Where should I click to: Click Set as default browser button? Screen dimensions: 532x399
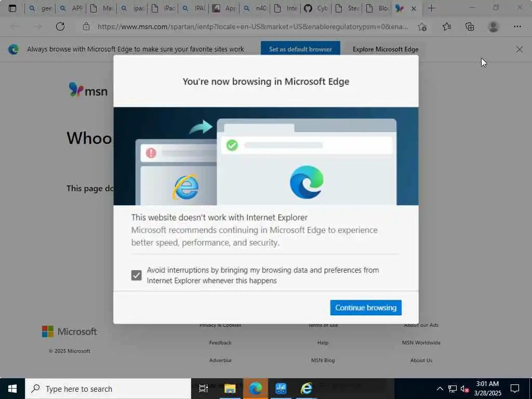(300, 49)
